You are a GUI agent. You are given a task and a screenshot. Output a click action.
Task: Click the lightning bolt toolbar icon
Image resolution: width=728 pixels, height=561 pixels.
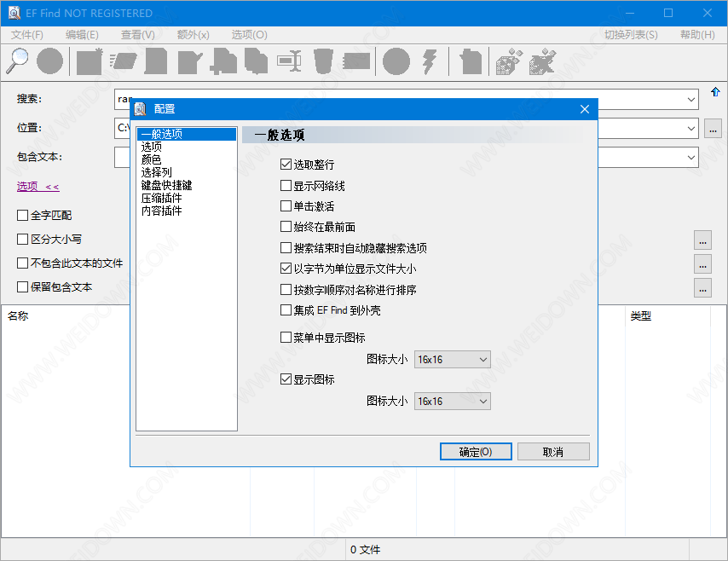point(430,61)
